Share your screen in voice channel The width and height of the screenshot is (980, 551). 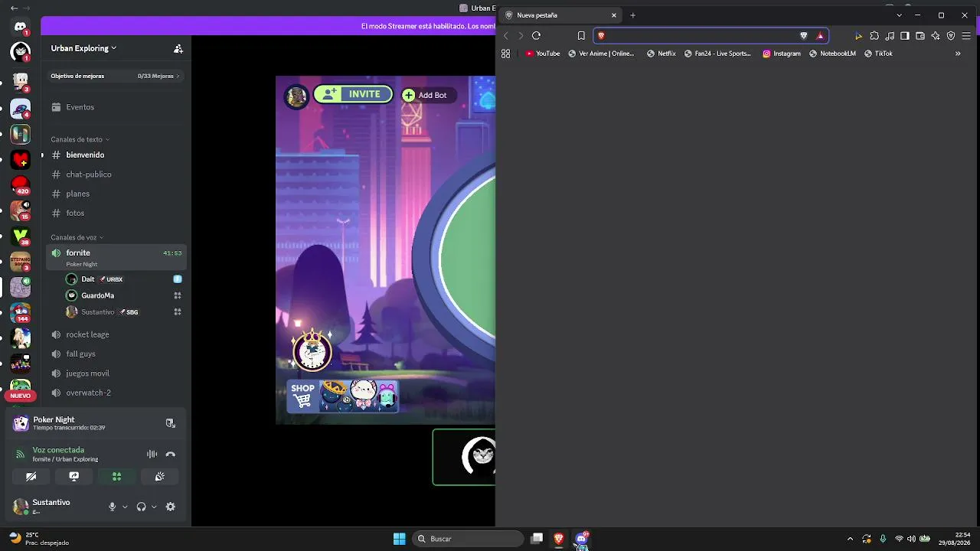[x=73, y=476]
